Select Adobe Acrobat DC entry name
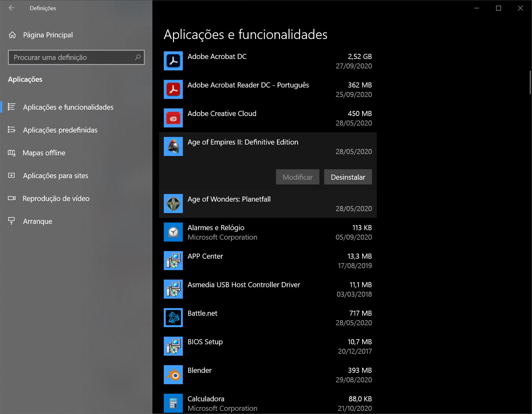532x414 pixels. [x=217, y=56]
